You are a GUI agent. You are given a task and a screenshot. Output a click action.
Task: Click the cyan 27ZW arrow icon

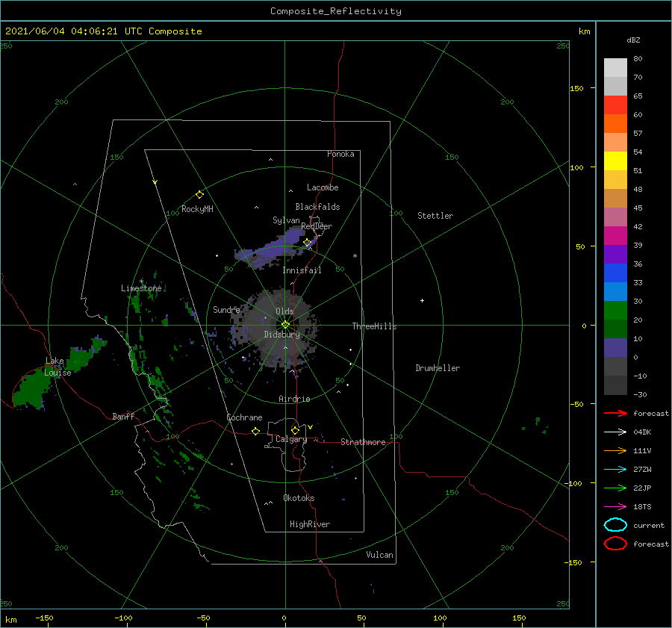(615, 470)
